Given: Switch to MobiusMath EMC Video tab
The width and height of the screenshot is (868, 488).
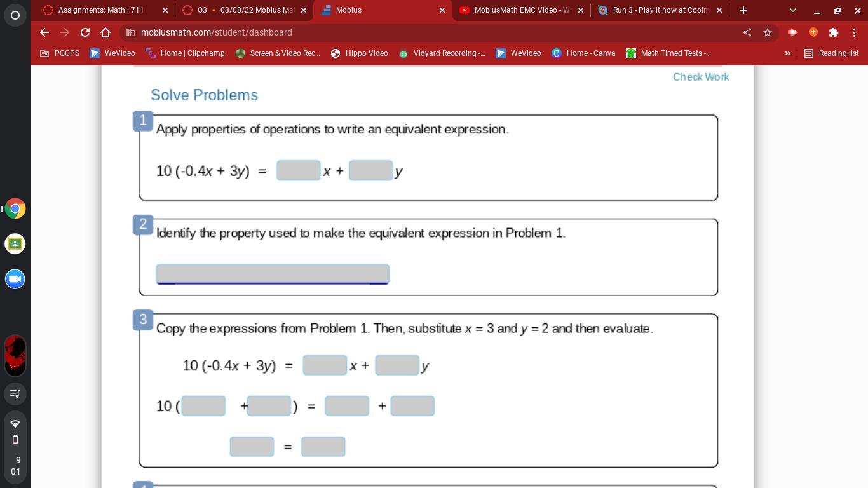Looking at the screenshot, I should click(522, 10).
